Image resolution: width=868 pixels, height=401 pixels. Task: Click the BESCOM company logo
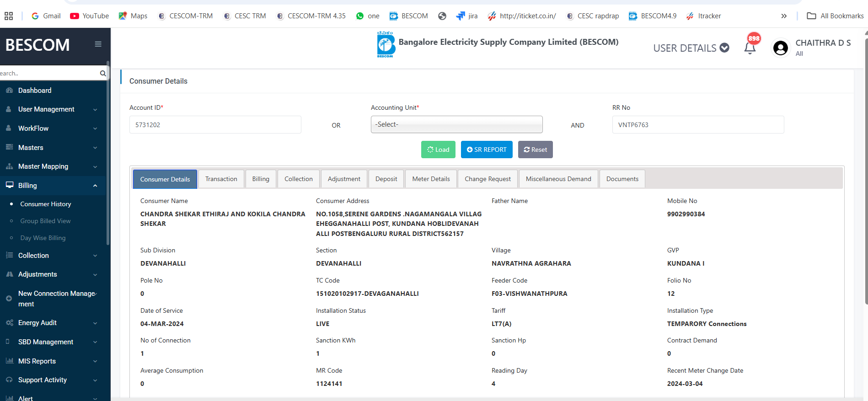tap(386, 44)
